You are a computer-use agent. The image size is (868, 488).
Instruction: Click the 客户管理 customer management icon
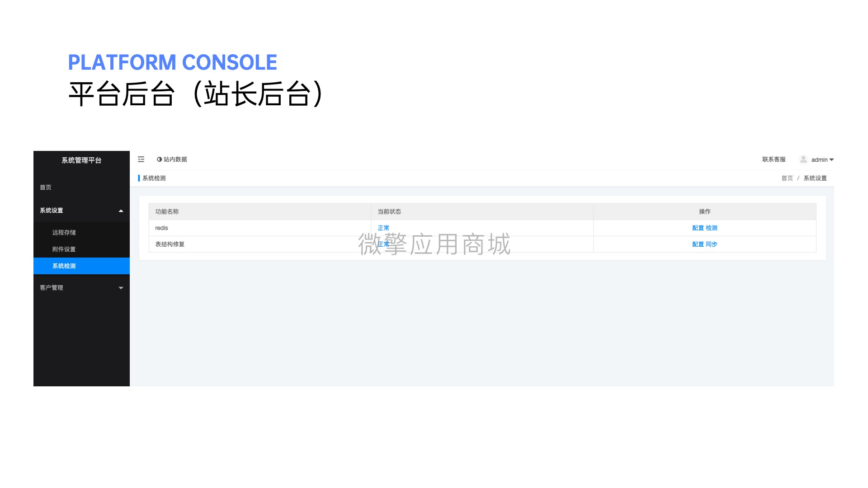click(x=82, y=287)
